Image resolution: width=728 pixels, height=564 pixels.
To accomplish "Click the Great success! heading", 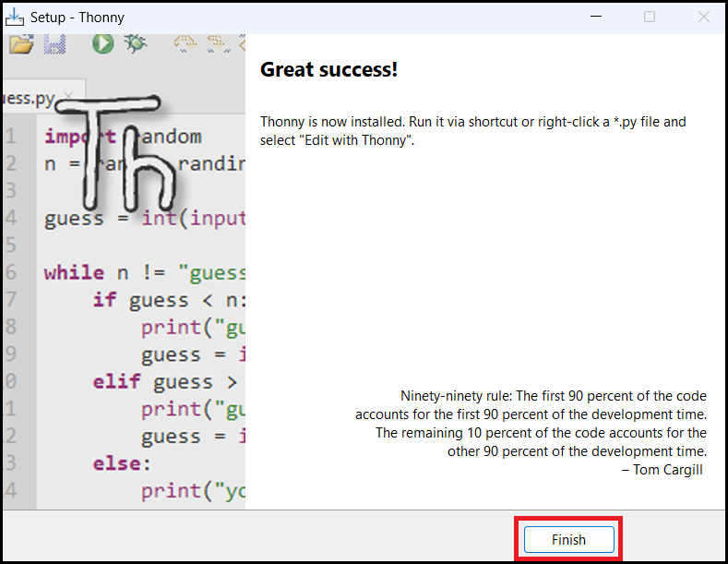I will tap(328, 69).
